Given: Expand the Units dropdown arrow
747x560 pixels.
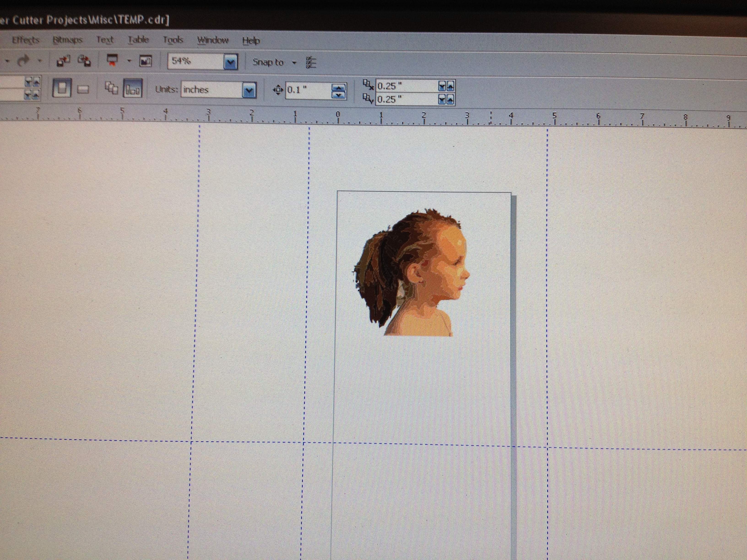Looking at the screenshot, I should (249, 90).
